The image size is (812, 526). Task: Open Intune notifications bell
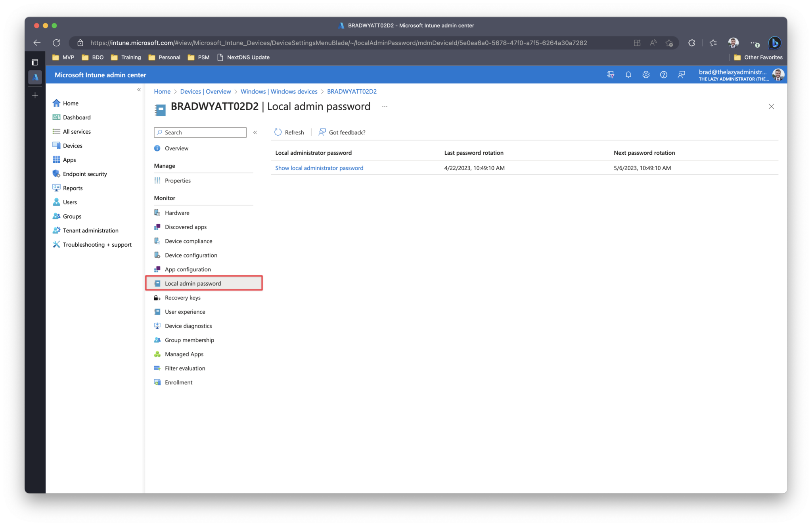click(628, 75)
